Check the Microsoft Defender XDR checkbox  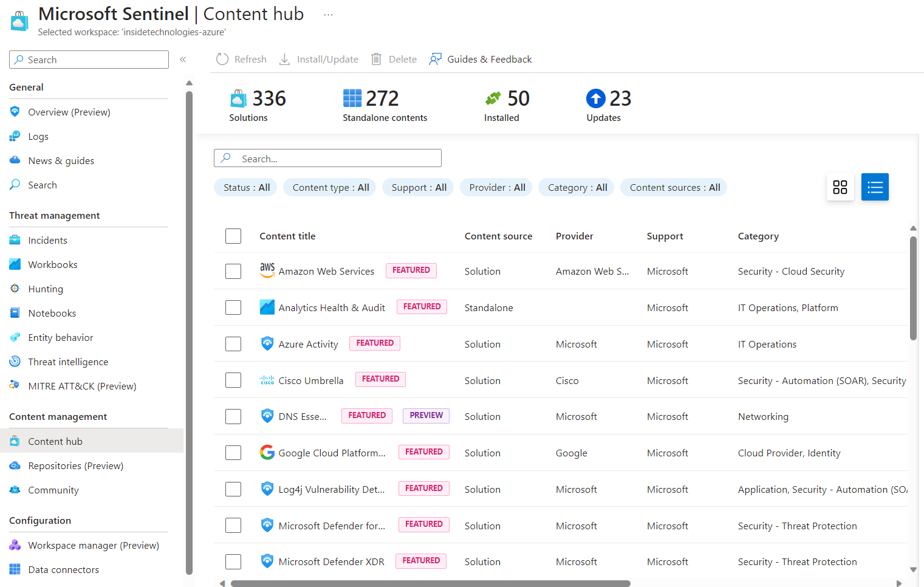click(233, 561)
